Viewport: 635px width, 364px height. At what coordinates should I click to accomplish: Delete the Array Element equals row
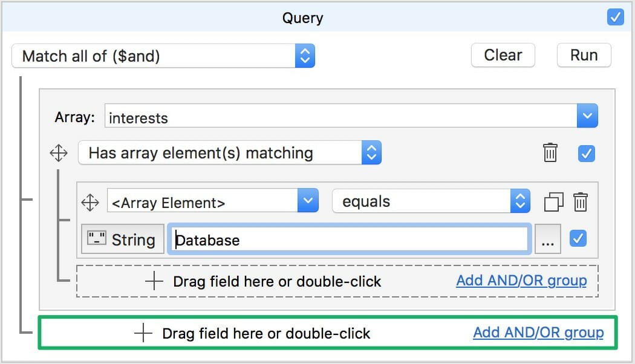point(580,202)
